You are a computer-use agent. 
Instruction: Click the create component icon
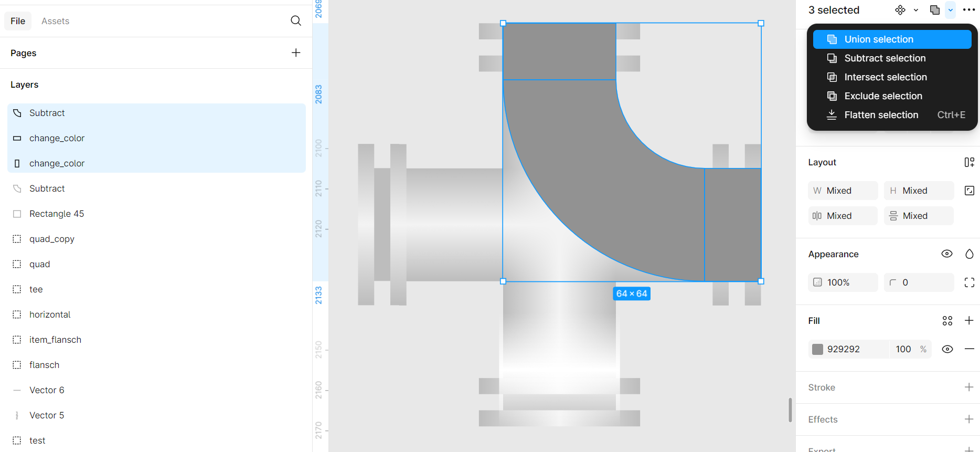tap(900, 10)
